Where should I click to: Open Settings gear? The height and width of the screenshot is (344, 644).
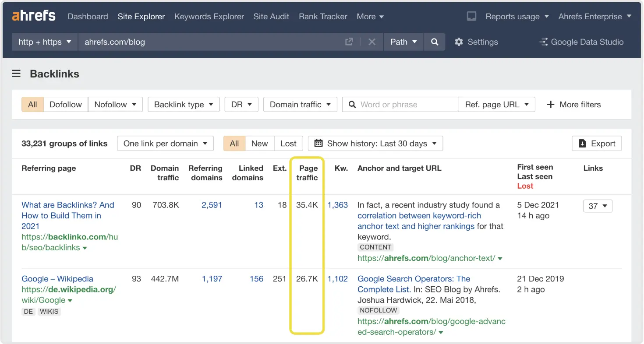(x=476, y=42)
